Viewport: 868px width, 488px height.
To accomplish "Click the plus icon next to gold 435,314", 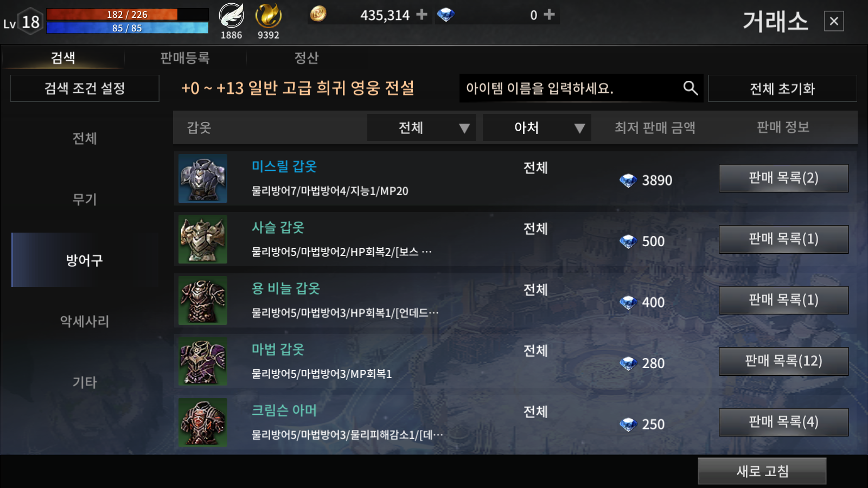I will [422, 15].
